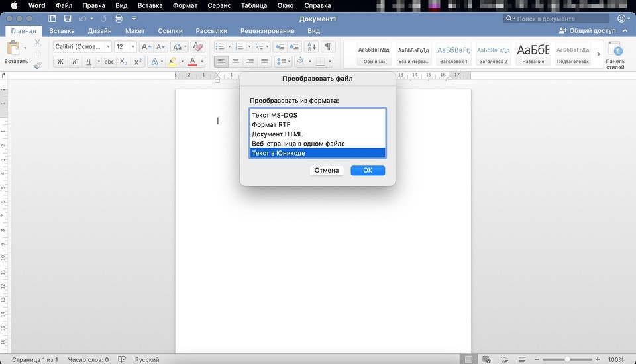Screen dimensions: 636x364
Task: Select 'Формат RTF' in the format list
Action: point(270,124)
